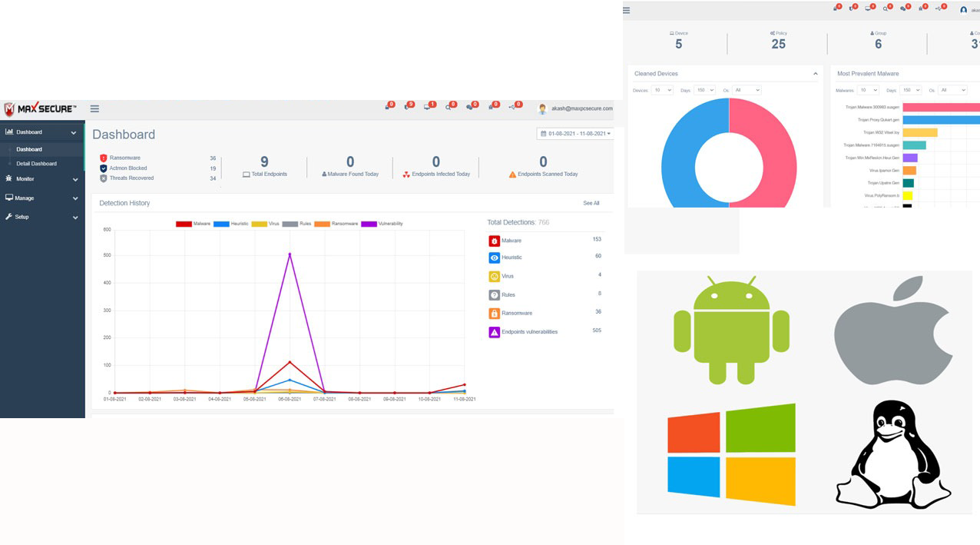
Task: Toggle the Malware series in chart legend
Action: tap(193, 224)
